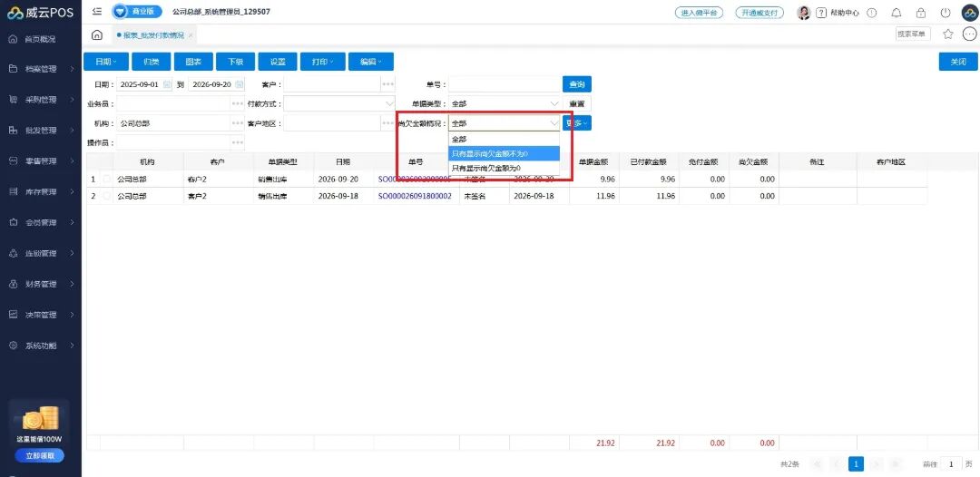
Task: Click the ellipsis picker beside 机构 field
Action: (x=238, y=123)
